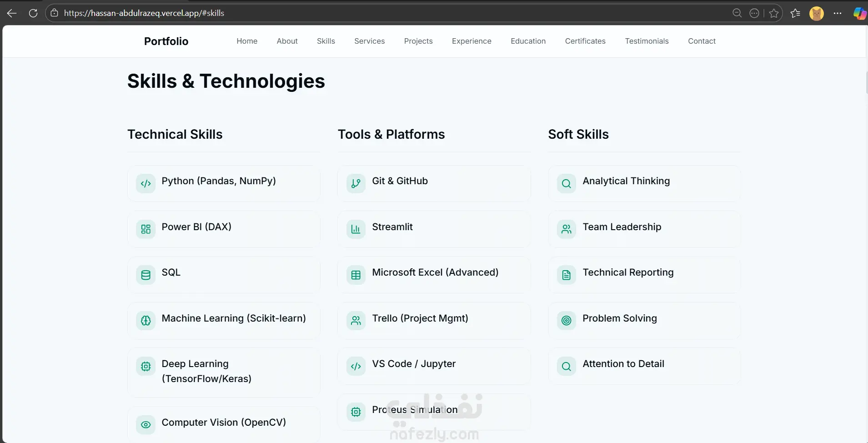This screenshot has width=868, height=443.
Task: Click the zoom magnifier in address bar
Action: tap(737, 13)
